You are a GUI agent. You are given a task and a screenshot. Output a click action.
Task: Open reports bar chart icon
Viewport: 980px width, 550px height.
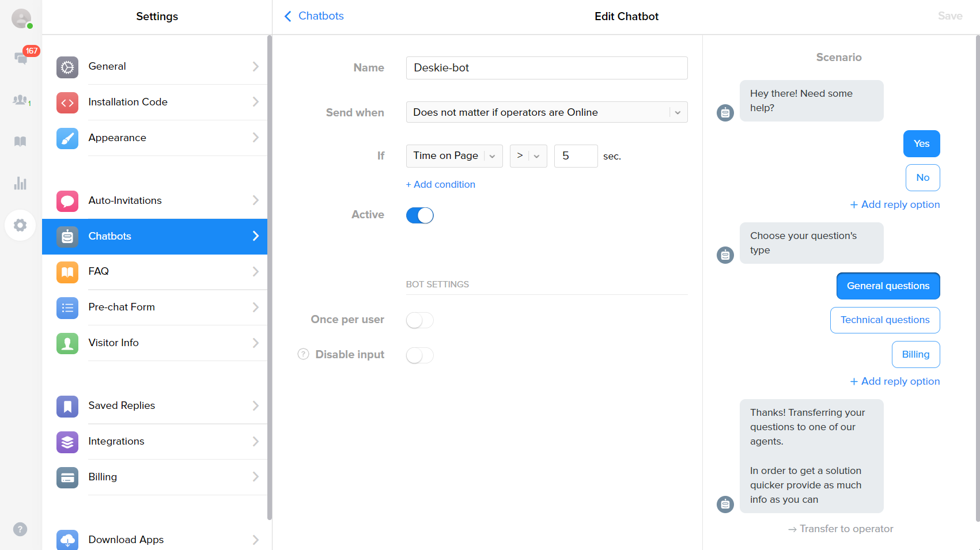20,183
